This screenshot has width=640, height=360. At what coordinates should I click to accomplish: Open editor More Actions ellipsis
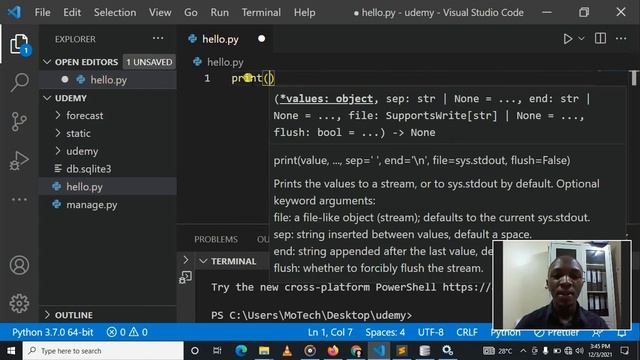coord(621,38)
